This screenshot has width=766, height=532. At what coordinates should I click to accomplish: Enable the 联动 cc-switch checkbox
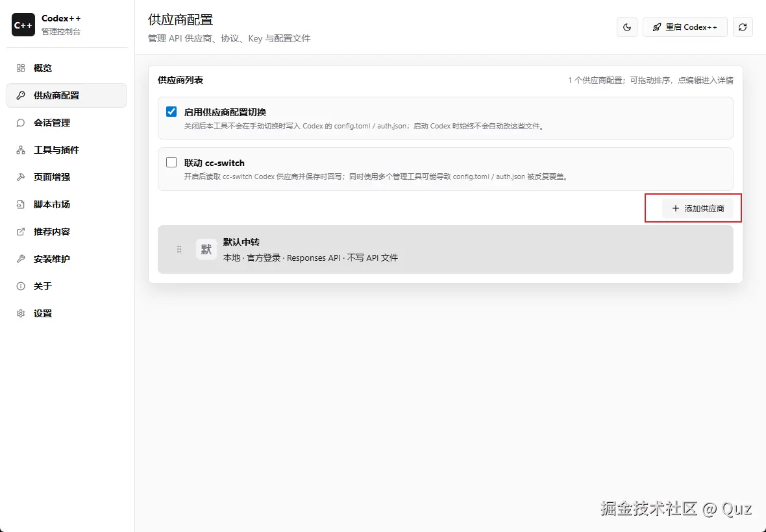coord(171,163)
